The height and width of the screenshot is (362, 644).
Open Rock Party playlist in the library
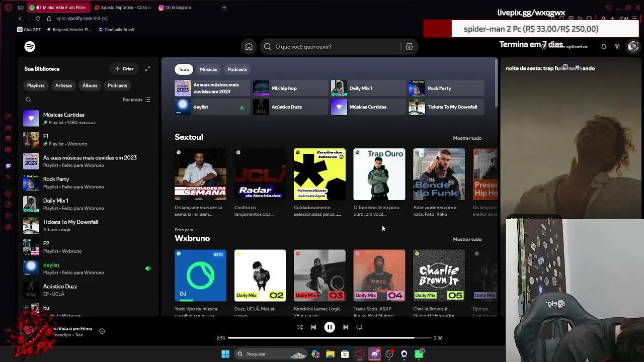pyautogui.click(x=88, y=183)
